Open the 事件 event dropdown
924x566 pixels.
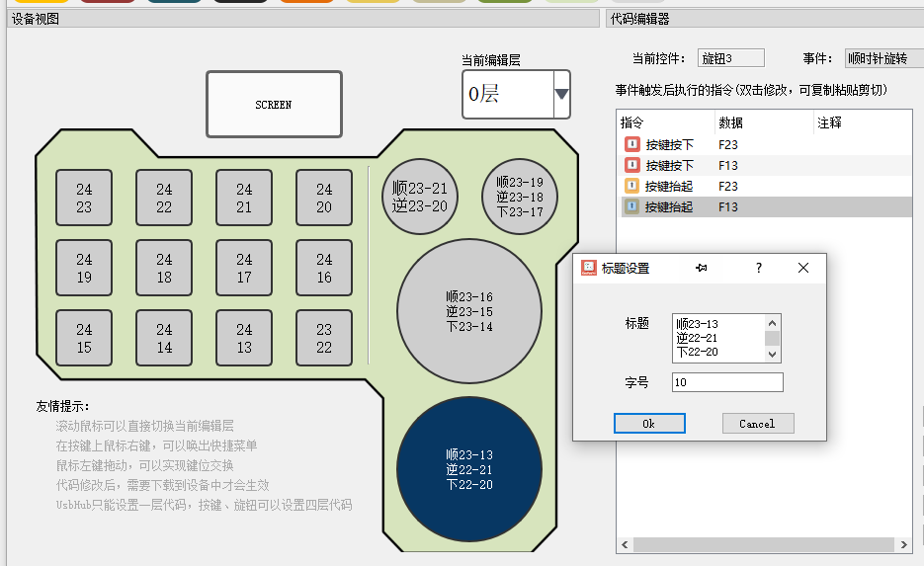(x=883, y=58)
